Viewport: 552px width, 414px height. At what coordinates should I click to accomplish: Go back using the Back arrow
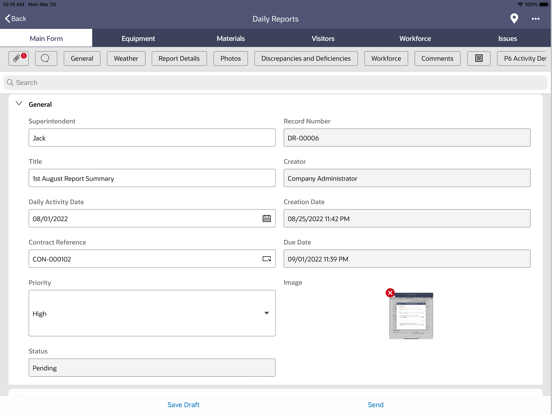pos(15,18)
